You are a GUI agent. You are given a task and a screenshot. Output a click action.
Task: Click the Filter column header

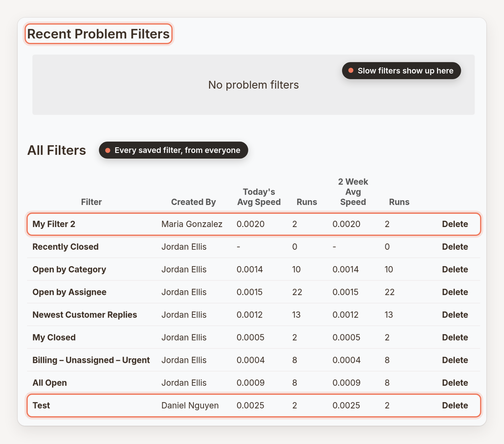tap(91, 202)
